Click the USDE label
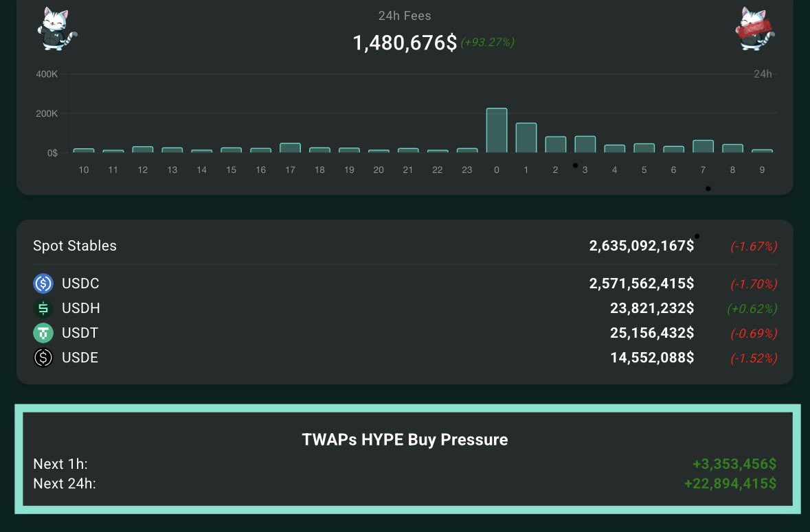 pos(80,358)
